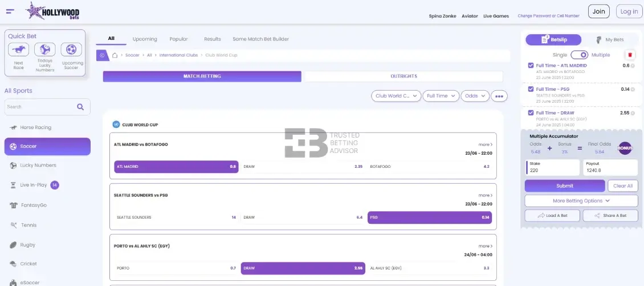The height and width of the screenshot is (286, 644).
Task: Open Club World Cup filter dropdown
Action: pyautogui.click(x=396, y=96)
